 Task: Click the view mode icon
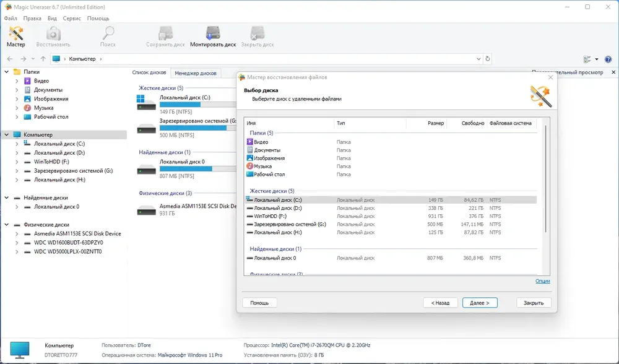point(587,59)
